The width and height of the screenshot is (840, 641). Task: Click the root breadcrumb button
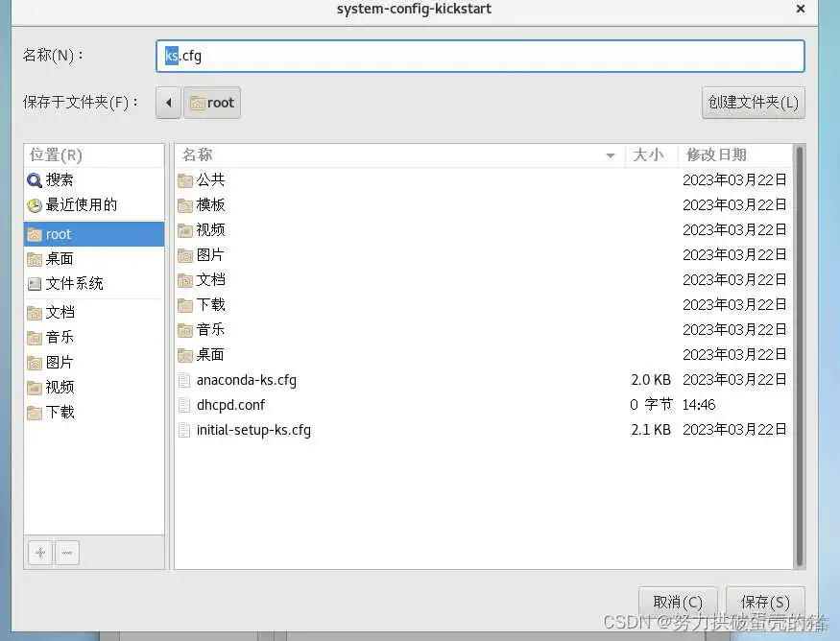pyautogui.click(x=211, y=103)
